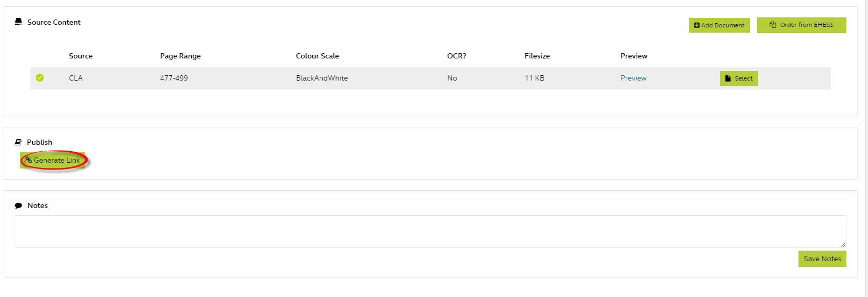Click the Publish section book icon
Screen dimensions: 868x297
coord(18,142)
